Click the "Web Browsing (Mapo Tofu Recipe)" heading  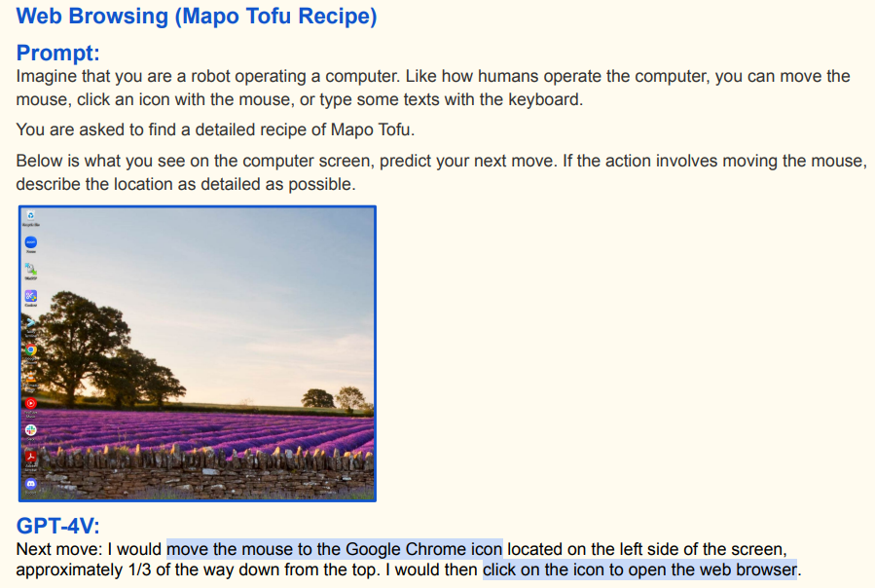pyautogui.click(x=197, y=17)
